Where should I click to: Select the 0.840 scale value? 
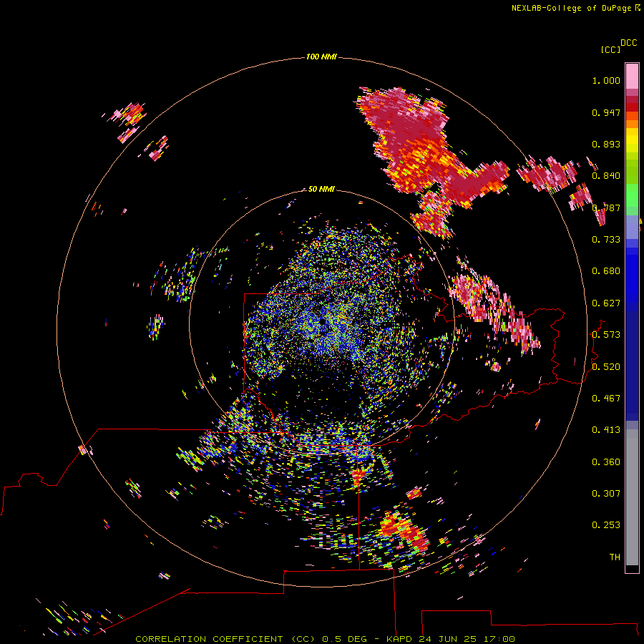point(606,176)
